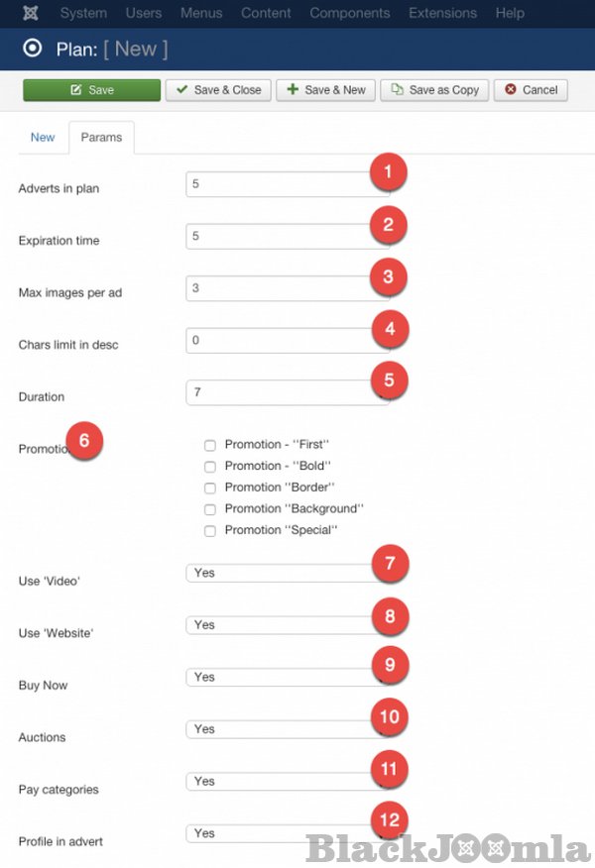Tick the Promotion "Bold" checkbox
595x868 pixels.
click(209, 466)
